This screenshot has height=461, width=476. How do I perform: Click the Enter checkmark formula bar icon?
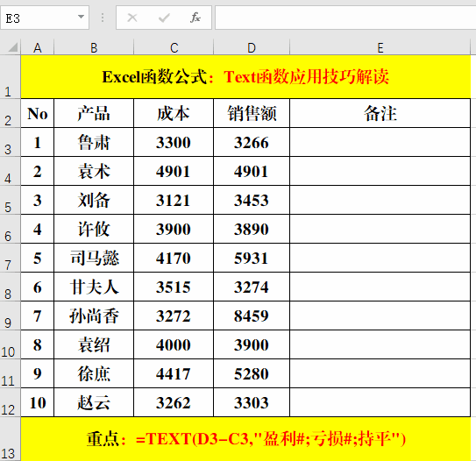point(164,18)
